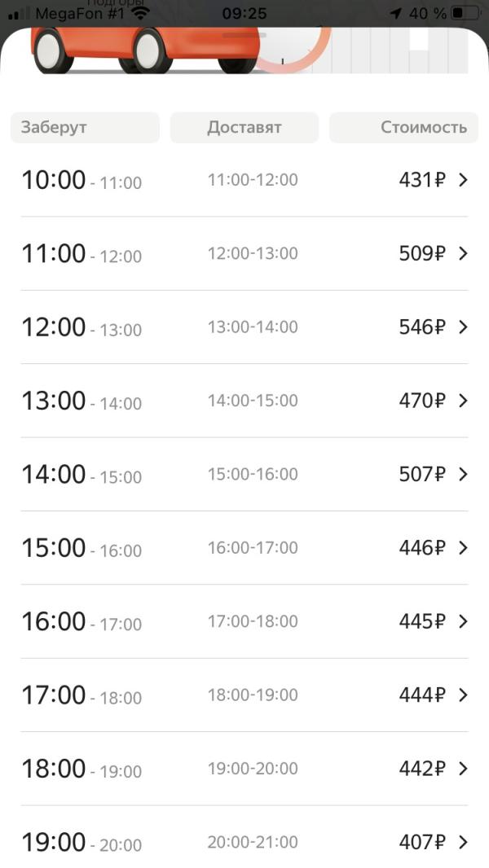The width and height of the screenshot is (489, 868).
Task: Select the Доставят column header
Action: pos(244,127)
